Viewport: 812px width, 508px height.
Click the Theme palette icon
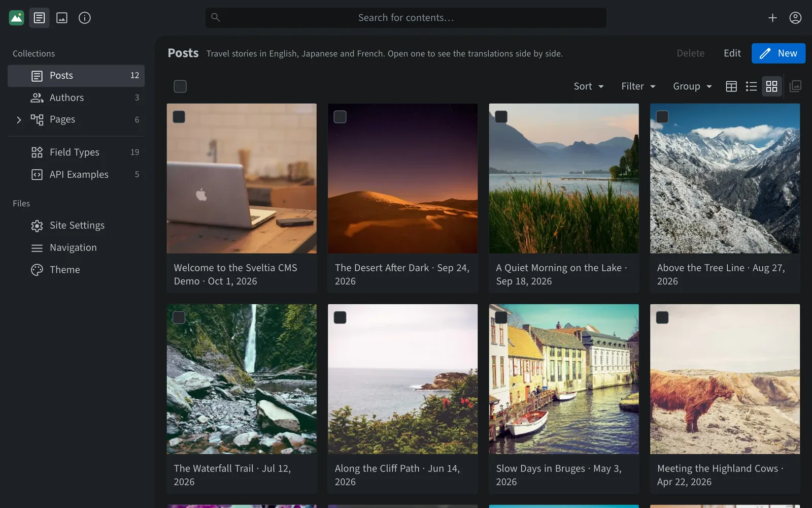37,270
